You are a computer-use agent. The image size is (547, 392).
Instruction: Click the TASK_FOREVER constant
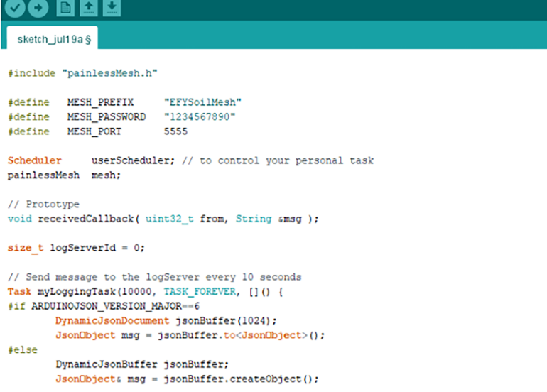tap(200, 292)
